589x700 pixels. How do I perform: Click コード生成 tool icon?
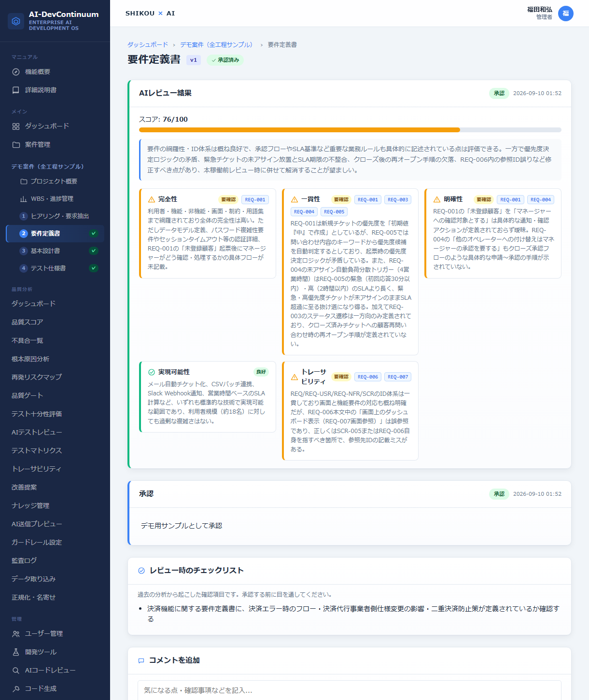pyautogui.click(x=16, y=689)
